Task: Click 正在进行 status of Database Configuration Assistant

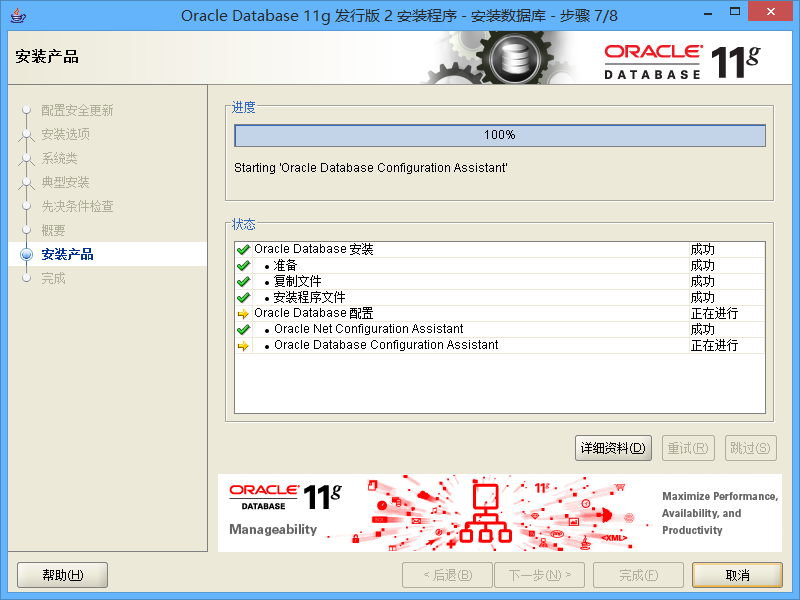Action: tap(714, 345)
